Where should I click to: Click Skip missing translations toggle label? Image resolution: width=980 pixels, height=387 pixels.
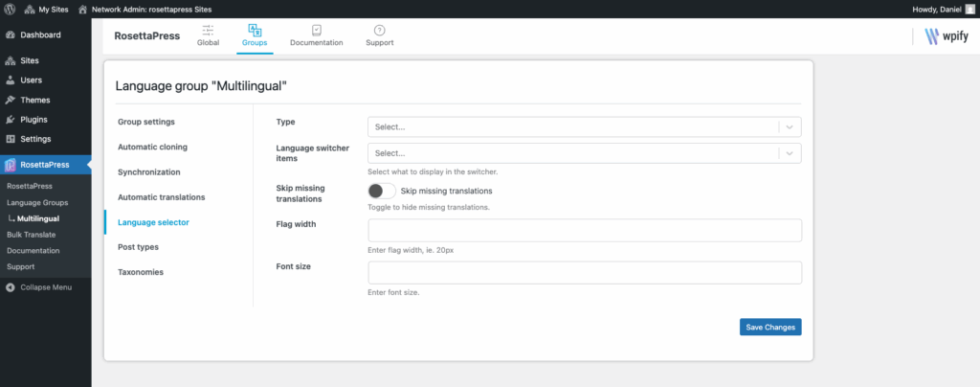tap(446, 191)
